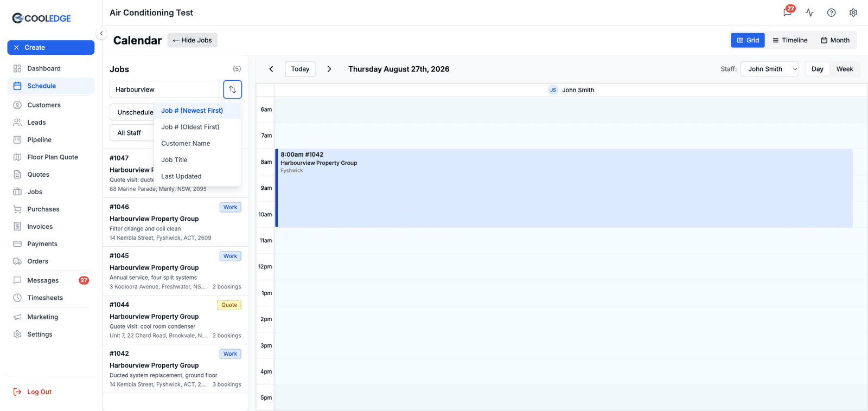Sort by Last Updated
This screenshot has height=411, width=868.
pos(197,176)
